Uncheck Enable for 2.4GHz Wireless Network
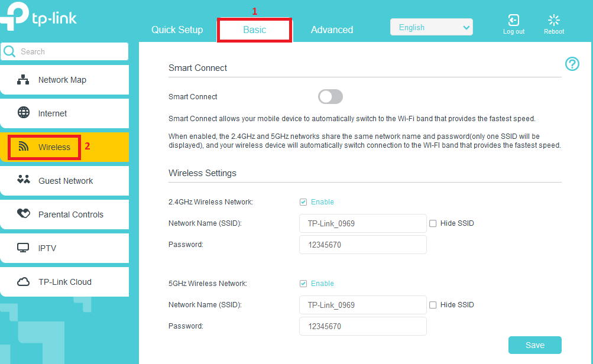The image size is (593, 364). 303,201
